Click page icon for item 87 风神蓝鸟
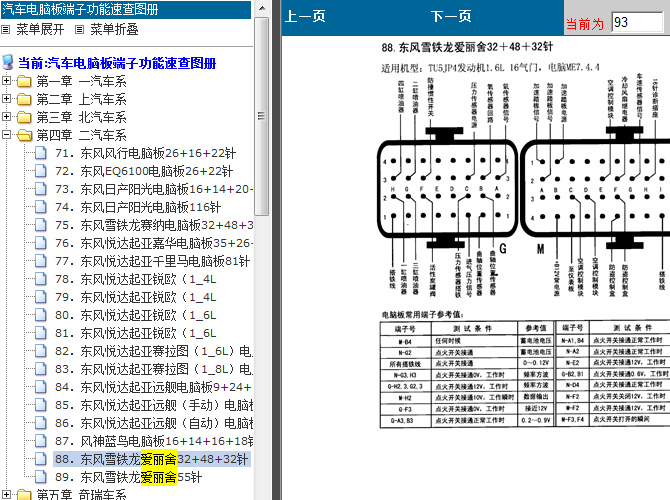The width and height of the screenshot is (670, 500). pyautogui.click(x=41, y=441)
